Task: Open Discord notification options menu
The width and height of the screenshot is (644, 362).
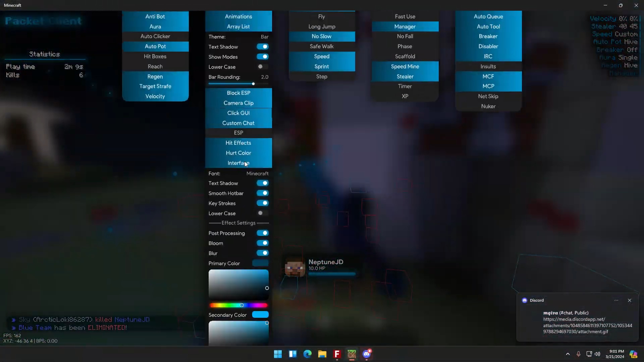Action: pos(616,300)
